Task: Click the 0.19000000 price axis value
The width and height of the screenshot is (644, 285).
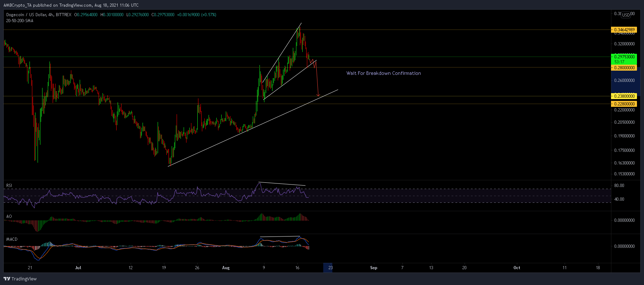Action: tap(624, 136)
